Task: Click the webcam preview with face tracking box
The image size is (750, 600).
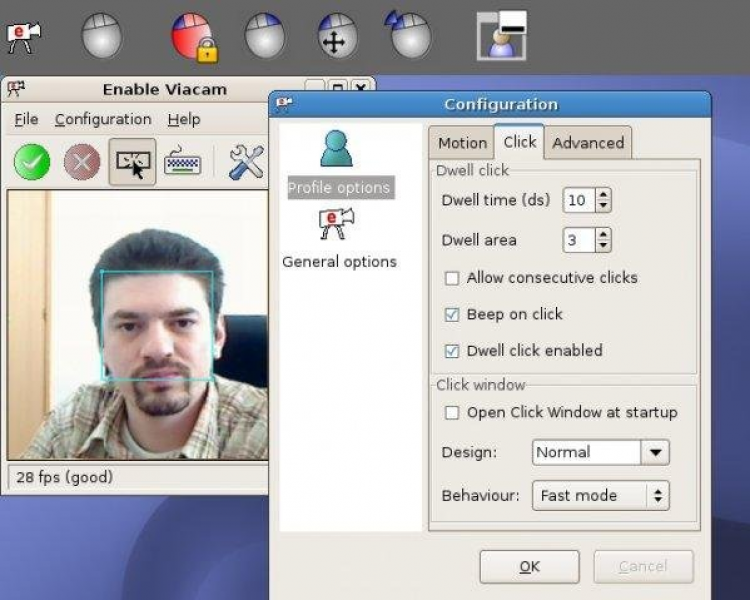Action: (138, 325)
